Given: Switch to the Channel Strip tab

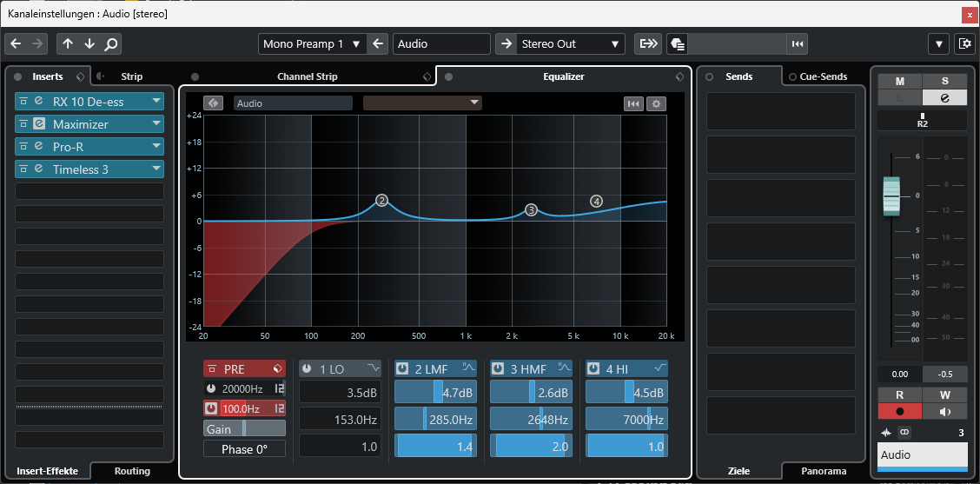Looking at the screenshot, I should tap(307, 76).
